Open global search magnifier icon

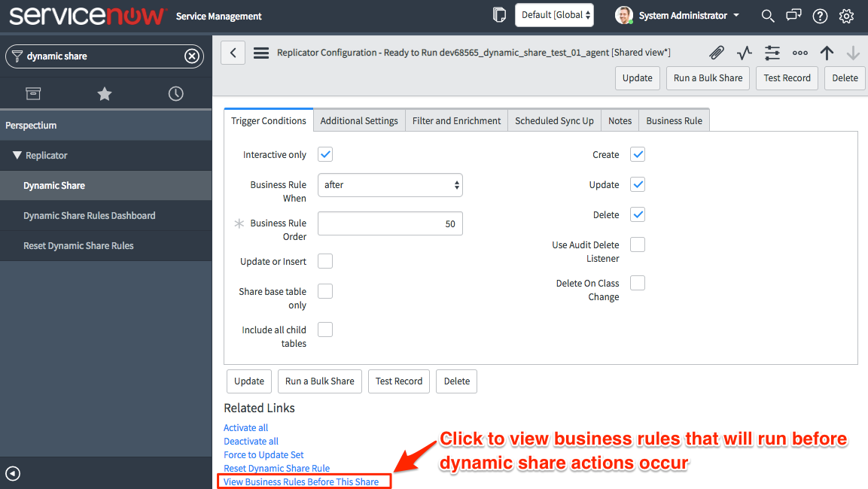(x=767, y=16)
